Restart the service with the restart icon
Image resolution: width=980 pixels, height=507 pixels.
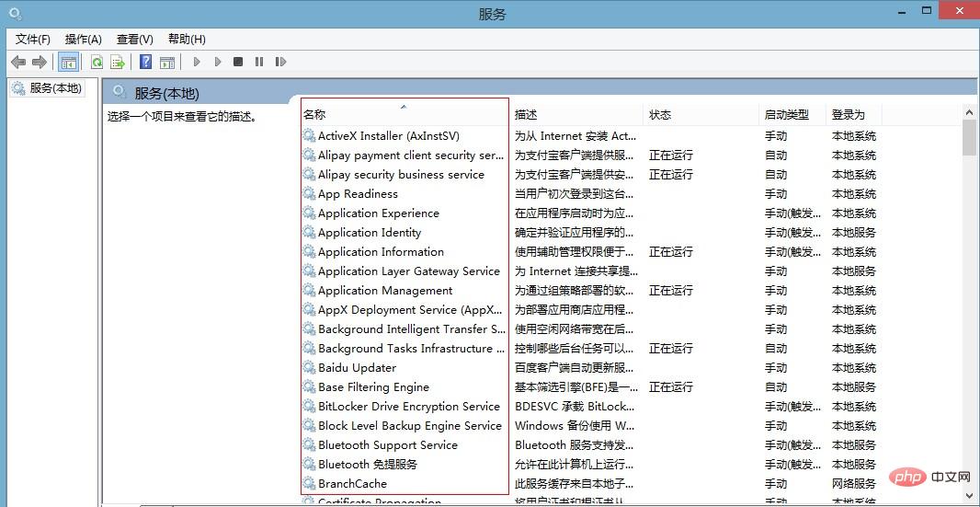(280, 62)
